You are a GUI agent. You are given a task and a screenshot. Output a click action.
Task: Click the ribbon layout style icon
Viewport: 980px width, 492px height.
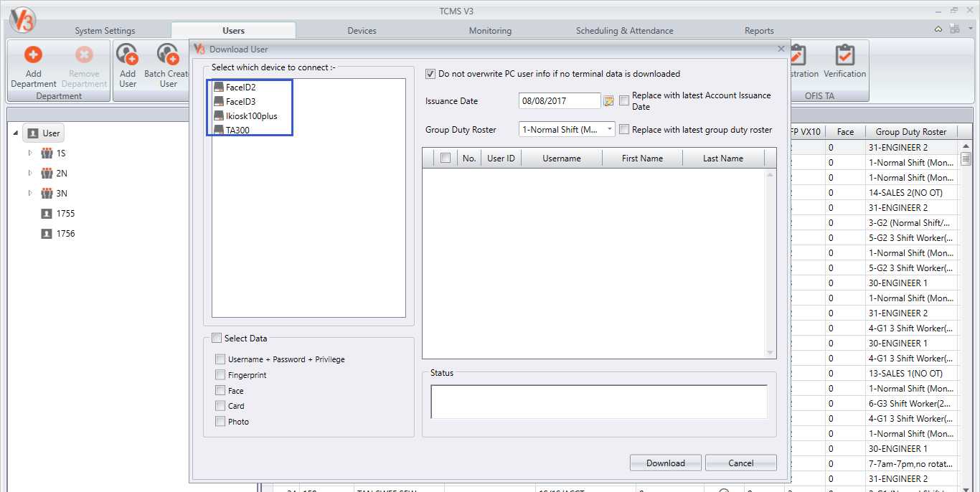[x=953, y=29]
